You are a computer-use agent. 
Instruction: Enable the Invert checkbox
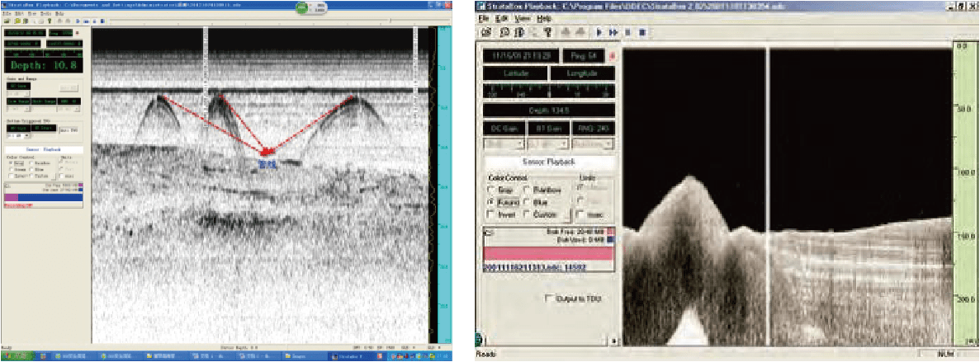[x=490, y=214]
